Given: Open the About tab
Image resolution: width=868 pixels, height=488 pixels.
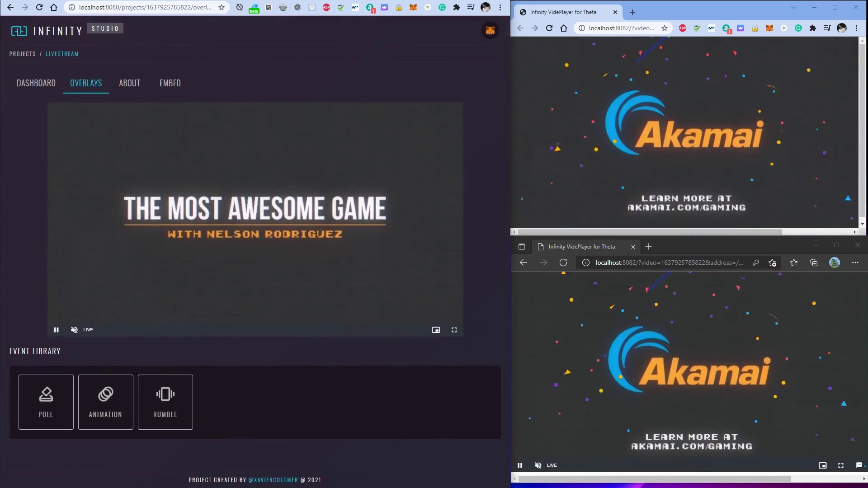Looking at the screenshot, I should (x=129, y=83).
